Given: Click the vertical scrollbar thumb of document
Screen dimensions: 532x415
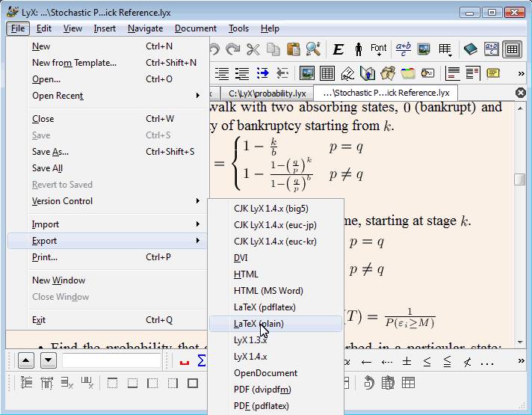Looking at the screenshot, I should pyautogui.click(x=520, y=179).
